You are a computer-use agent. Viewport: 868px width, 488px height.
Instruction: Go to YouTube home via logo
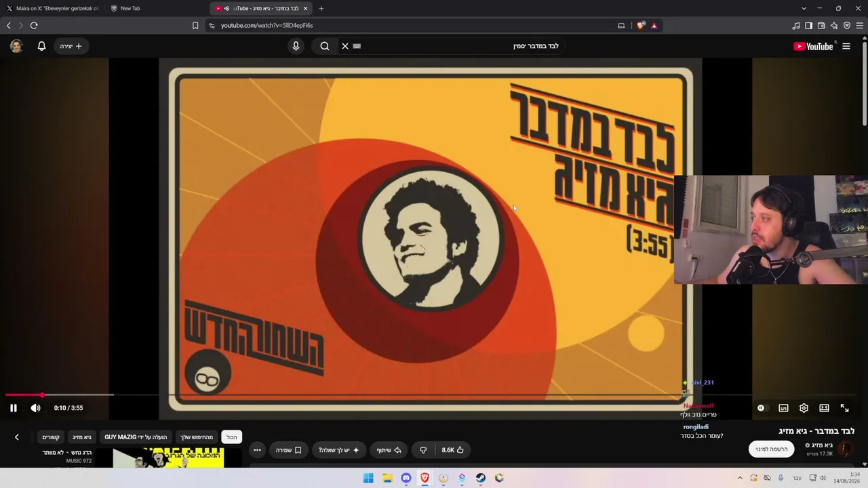[x=813, y=46]
